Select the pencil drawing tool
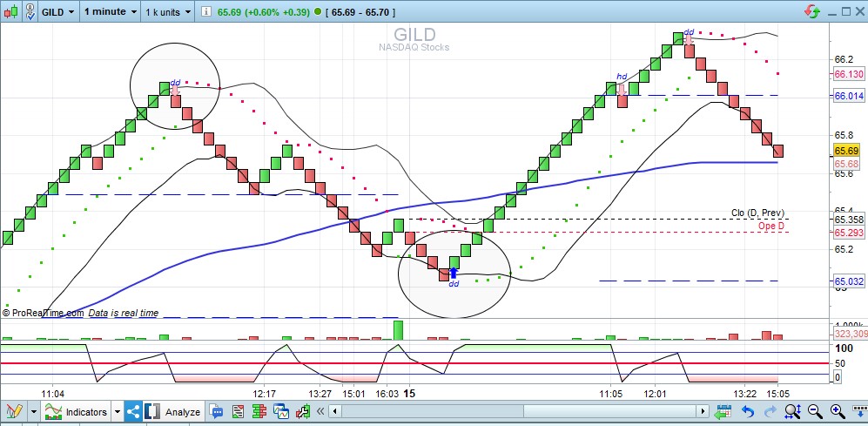The height and width of the screenshot is (426, 868). click(14, 411)
